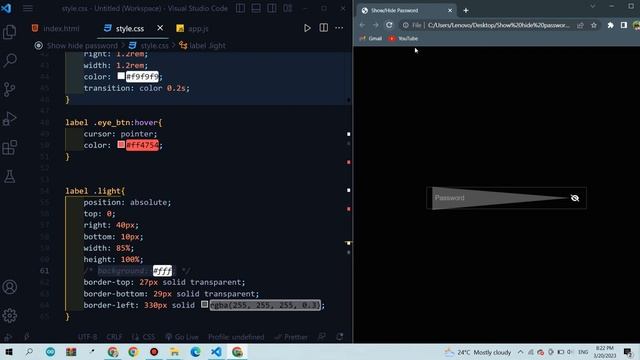
Task: Click the style.css breadcrumb
Action: coord(154,45)
